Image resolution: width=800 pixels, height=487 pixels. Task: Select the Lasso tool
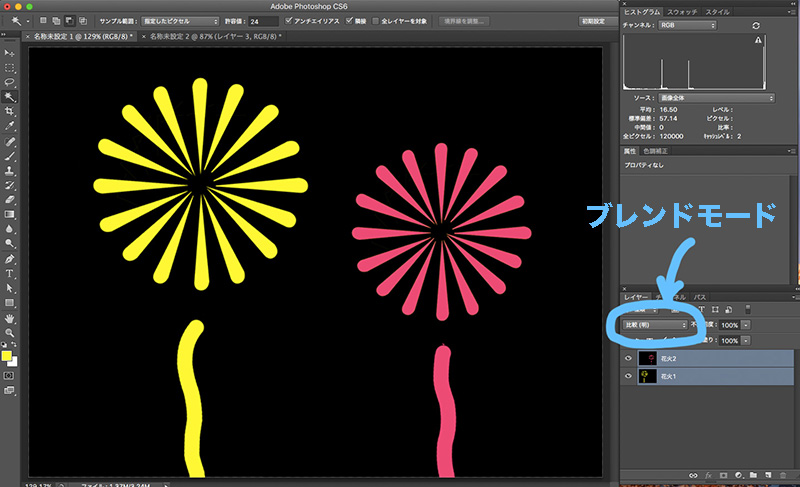point(10,82)
